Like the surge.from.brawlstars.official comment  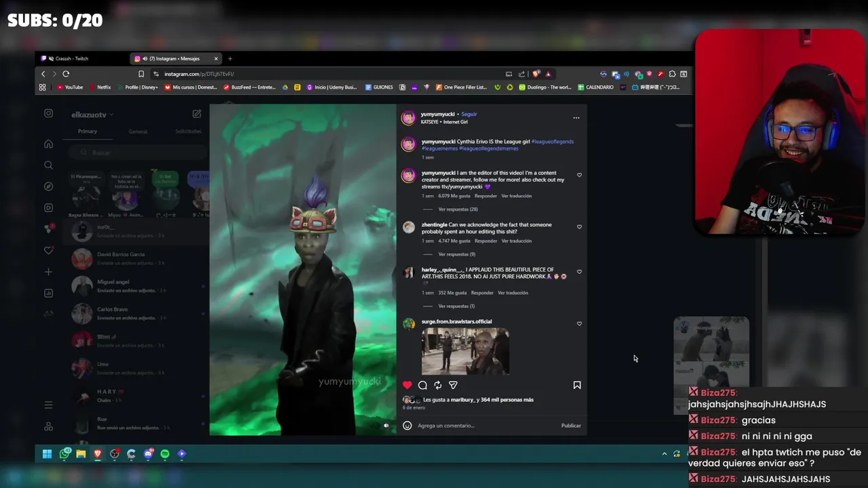(x=579, y=324)
